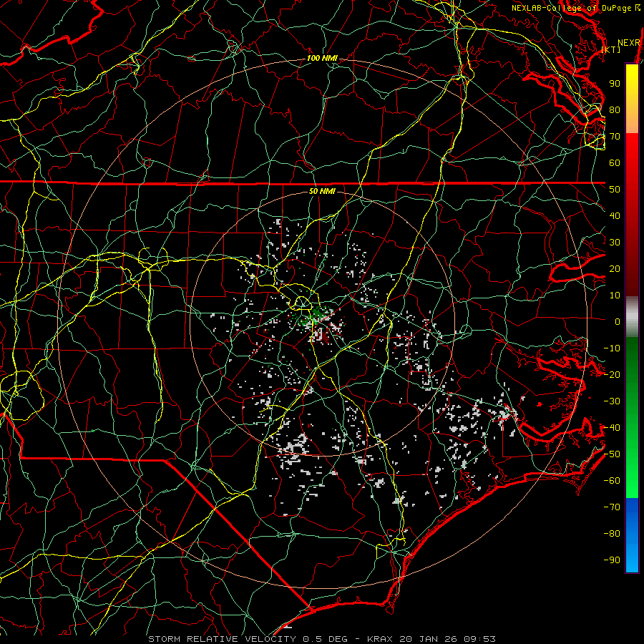Click the -10 value on the velocity scale
This screenshot has width=644, height=644.
[x=612, y=348]
